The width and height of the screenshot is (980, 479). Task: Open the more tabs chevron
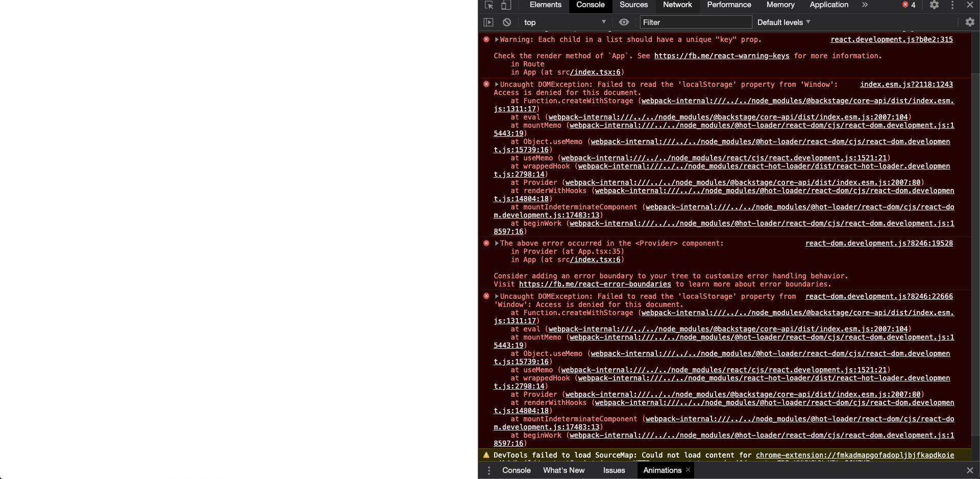[x=865, y=5]
